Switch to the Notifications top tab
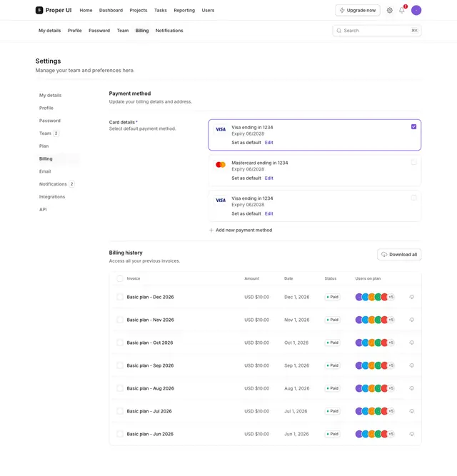This screenshot has height=476, width=457. [x=169, y=31]
